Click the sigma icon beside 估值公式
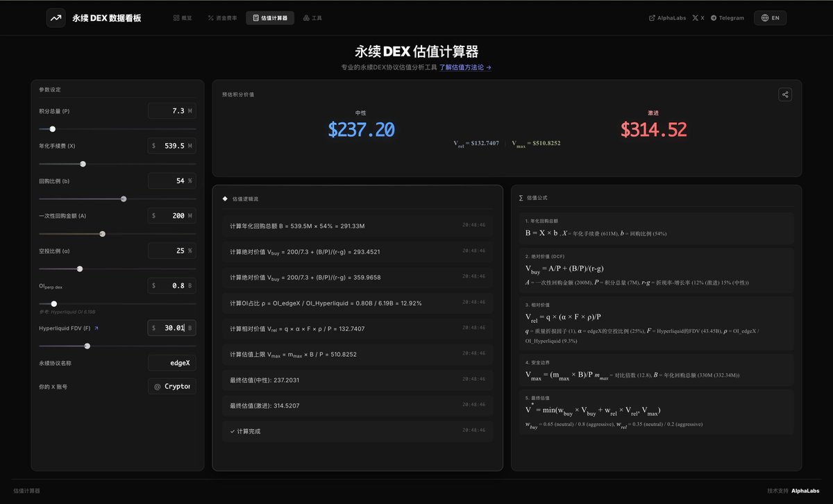 pyautogui.click(x=521, y=198)
